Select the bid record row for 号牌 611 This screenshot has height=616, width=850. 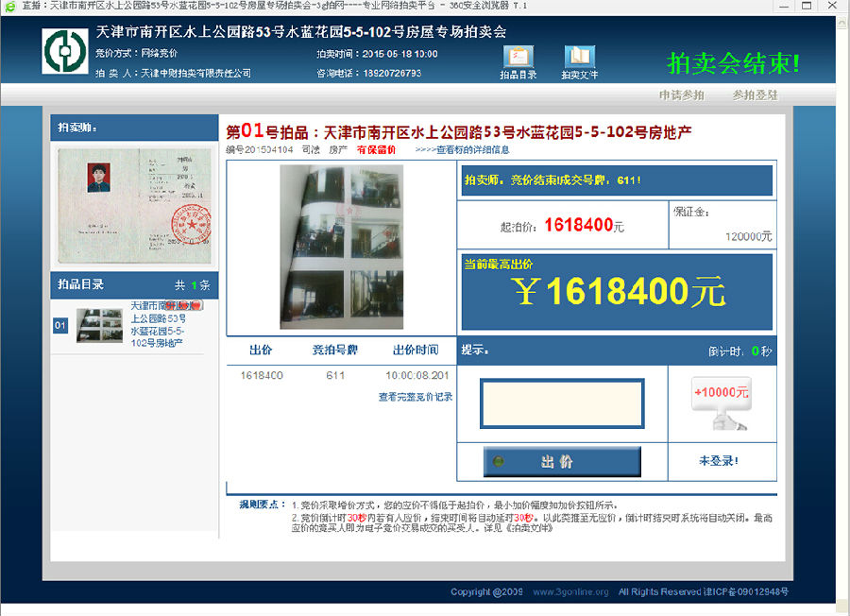(340, 375)
